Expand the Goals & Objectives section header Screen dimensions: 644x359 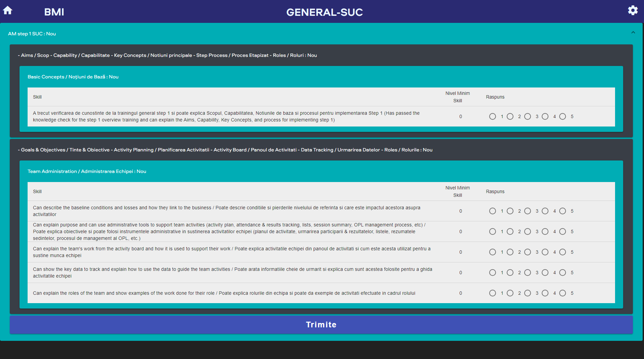tap(225, 150)
